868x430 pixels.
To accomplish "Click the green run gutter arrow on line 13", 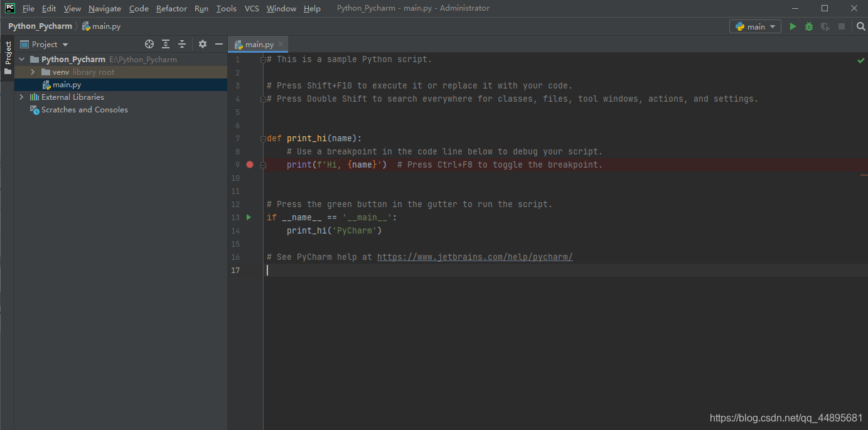I will tap(249, 217).
